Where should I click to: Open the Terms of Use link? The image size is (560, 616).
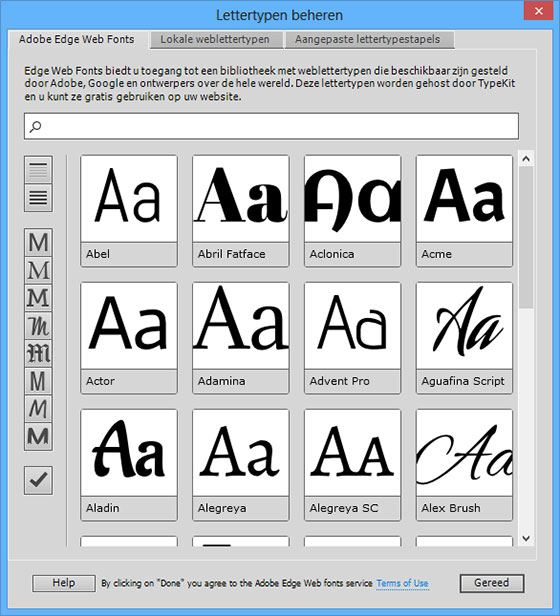[402, 583]
